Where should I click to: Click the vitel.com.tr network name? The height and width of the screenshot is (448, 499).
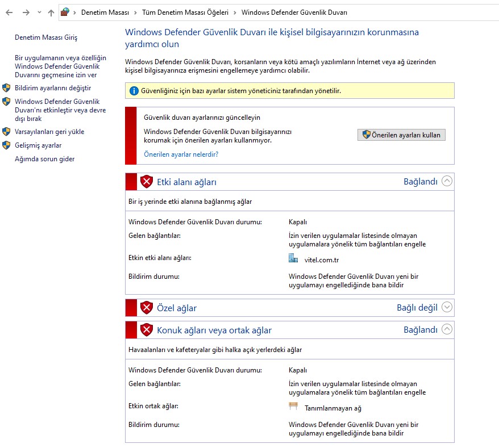pos(322,260)
